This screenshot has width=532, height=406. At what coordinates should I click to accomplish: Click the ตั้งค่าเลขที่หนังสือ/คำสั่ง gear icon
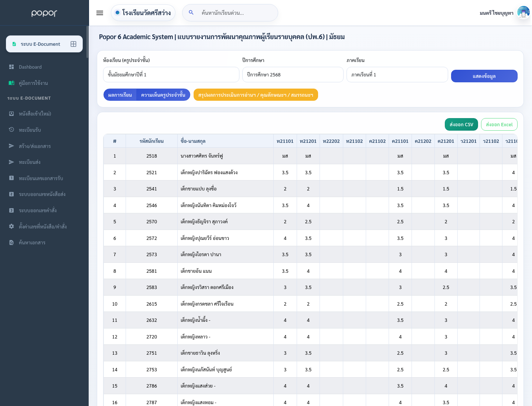(x=11, y=226)
